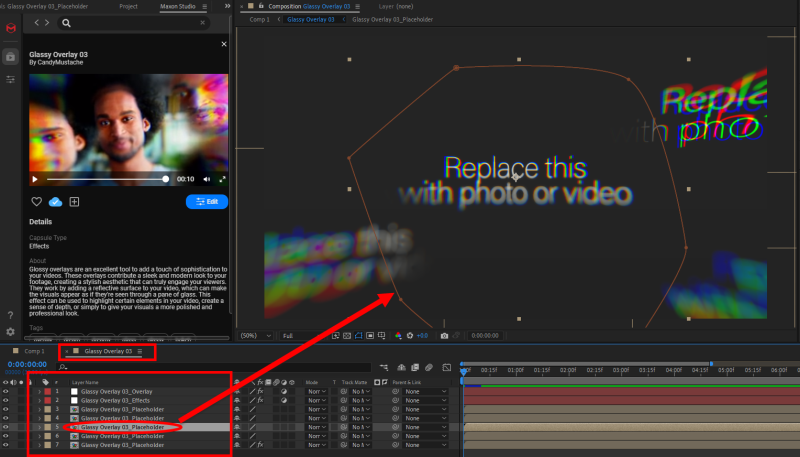Toggle visibility of Glassy Overlay 03_Effects layer
800x457 pixels.
pyautogui.click(x=6, y=400)
